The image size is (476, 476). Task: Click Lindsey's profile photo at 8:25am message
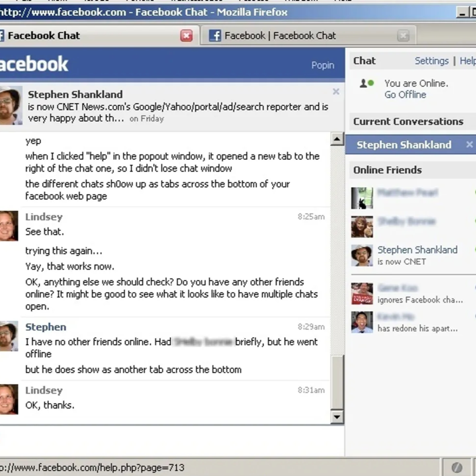9,226
